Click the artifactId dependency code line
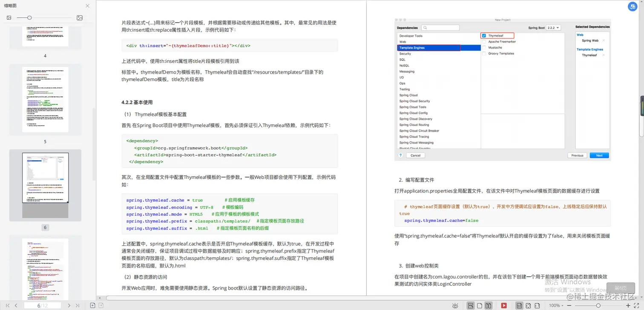Viewport: 644px width, 310px height. (x=205, y=155)
